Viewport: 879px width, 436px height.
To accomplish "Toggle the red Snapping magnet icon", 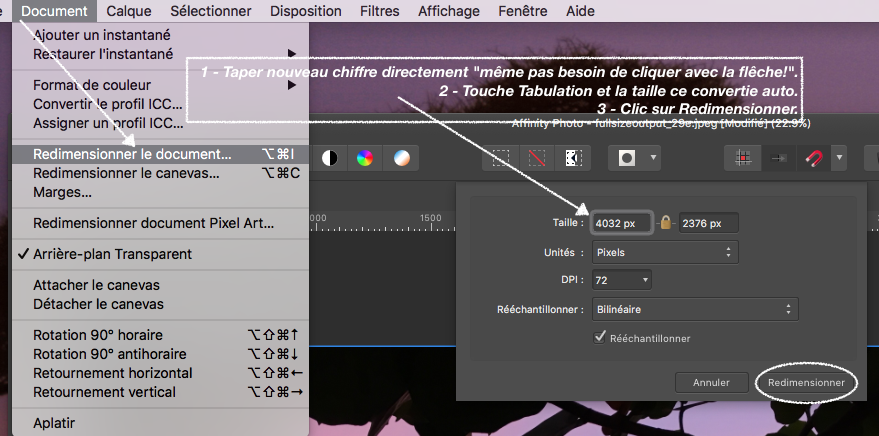I will 814,159.
